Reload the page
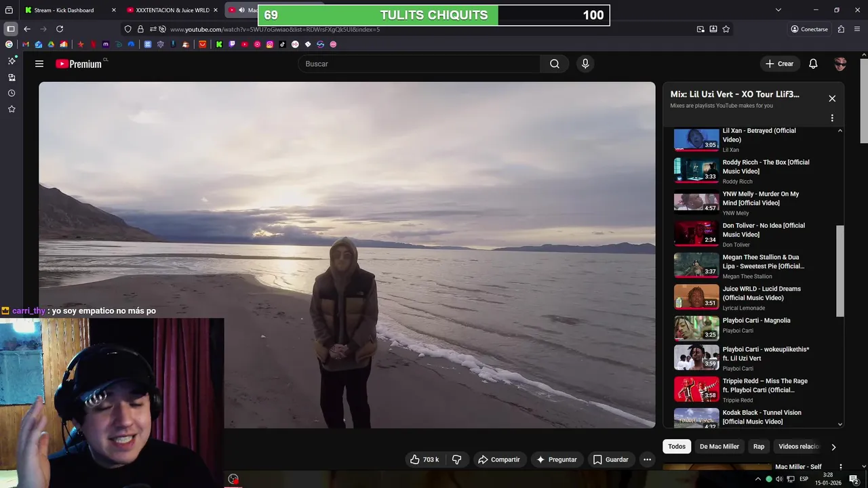This screenshot has width=868, height=488. [x=60, y=29]
